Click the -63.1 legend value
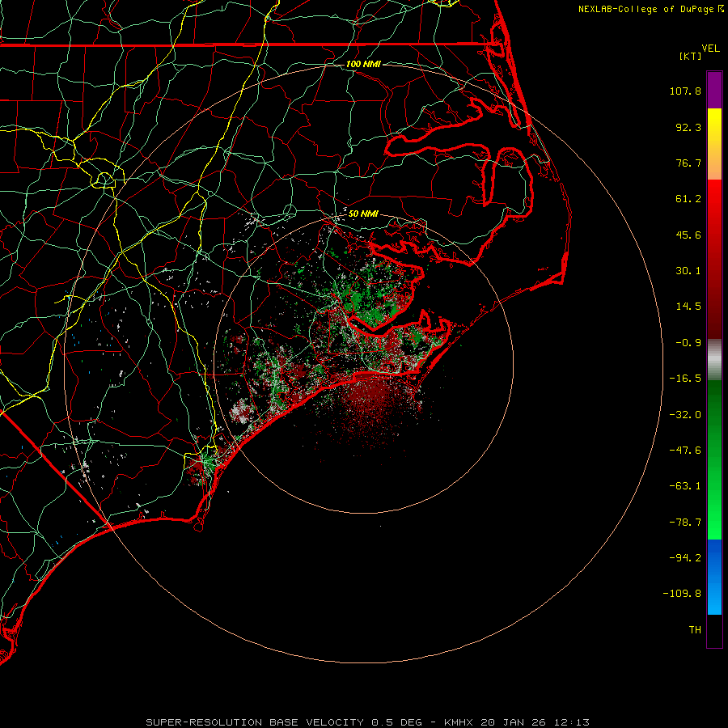The image size is (728, 728). 685,486
